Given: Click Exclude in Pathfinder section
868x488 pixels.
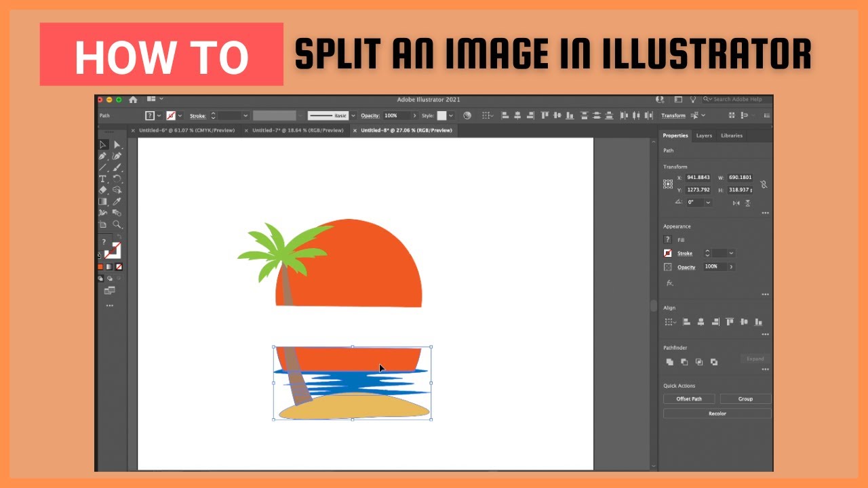Looking at the screenshot, I should 714,362.
